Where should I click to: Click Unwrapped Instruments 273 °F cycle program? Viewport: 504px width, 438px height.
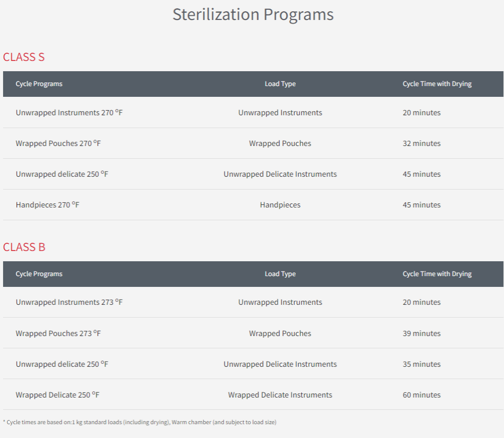[x=69, y=302]
